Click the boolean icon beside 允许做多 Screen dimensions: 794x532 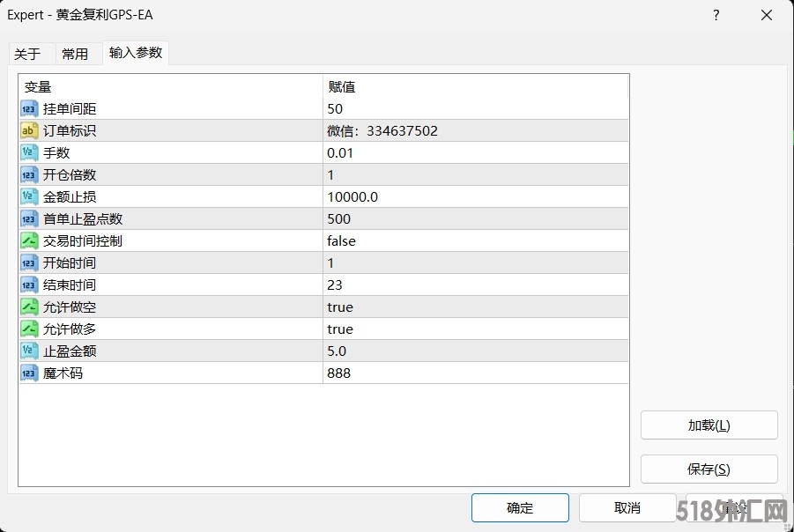tap(29, 329)
